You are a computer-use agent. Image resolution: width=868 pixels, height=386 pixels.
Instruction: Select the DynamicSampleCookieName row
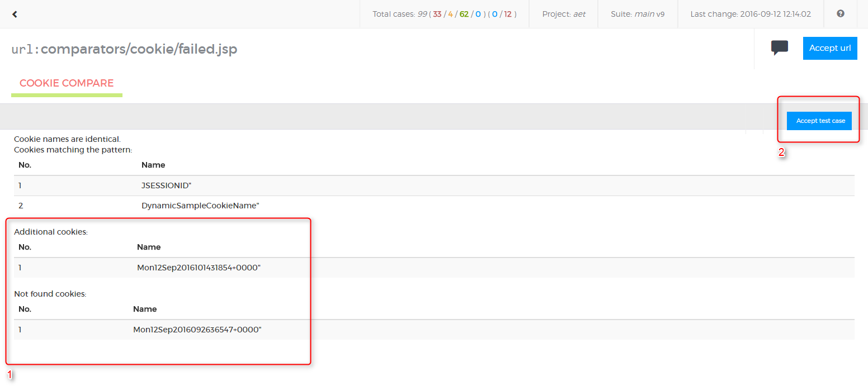click(200, 206)
